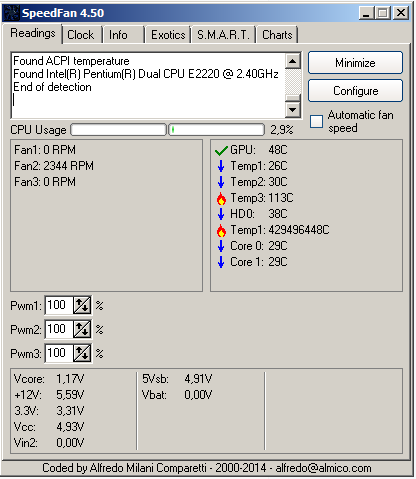
Task: Click the GPU 48C temperature value
Action: coord(278,150)
